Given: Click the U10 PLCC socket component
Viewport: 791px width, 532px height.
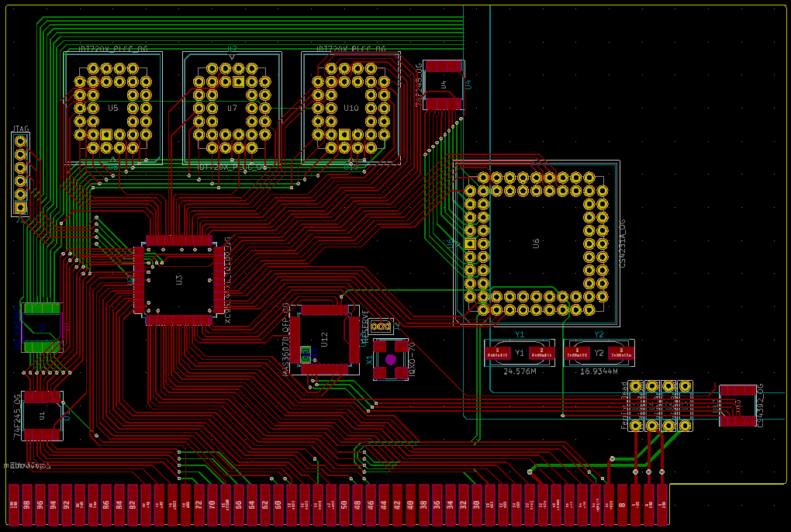Looking at the screenshot, I should tap(351, 108).
